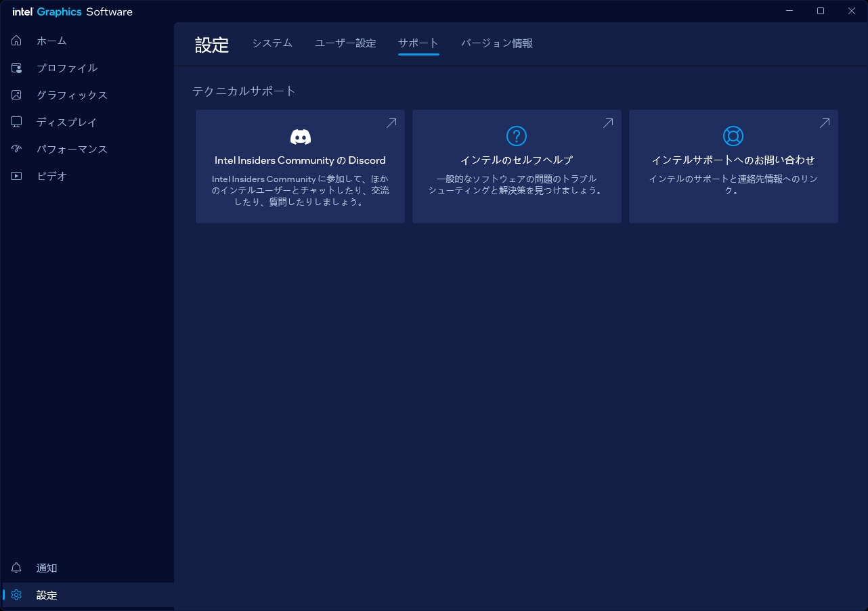The height and width of the screenshot is (611, 868).
Task: Click the Home house icon in sidebar
Action: (x=17, y=41)
